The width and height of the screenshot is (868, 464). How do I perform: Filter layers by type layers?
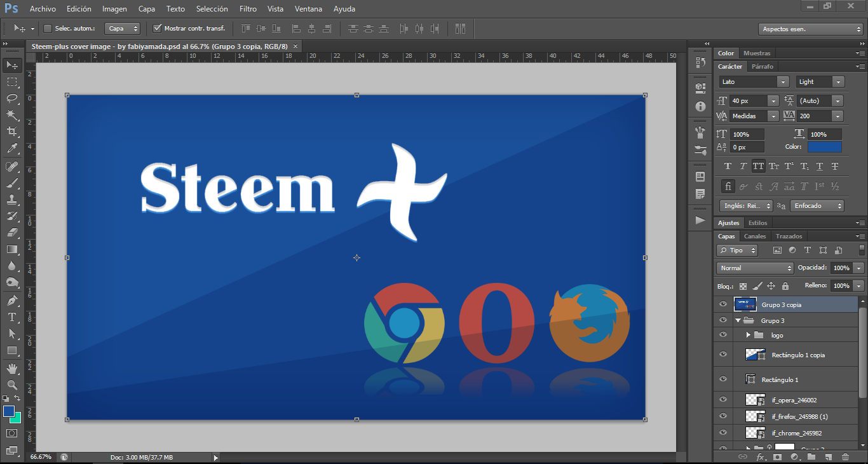pyautogui.click(x=807, y=250)
